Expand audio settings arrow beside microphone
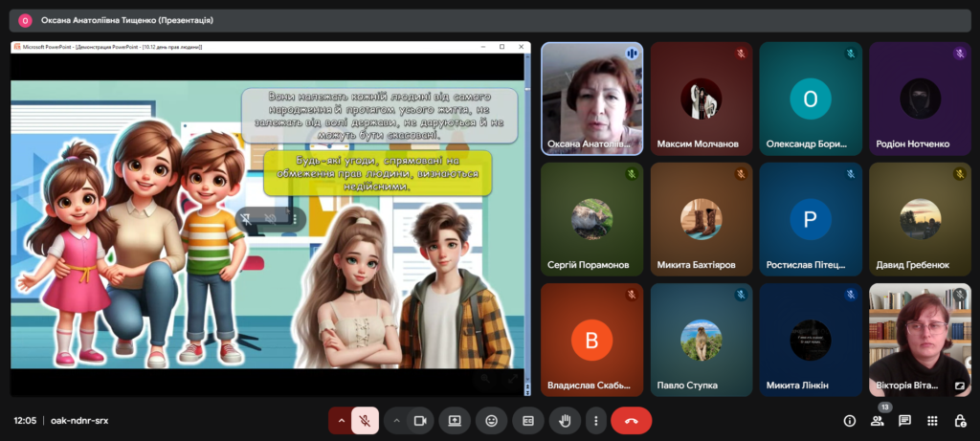 [x=342, y=421]
